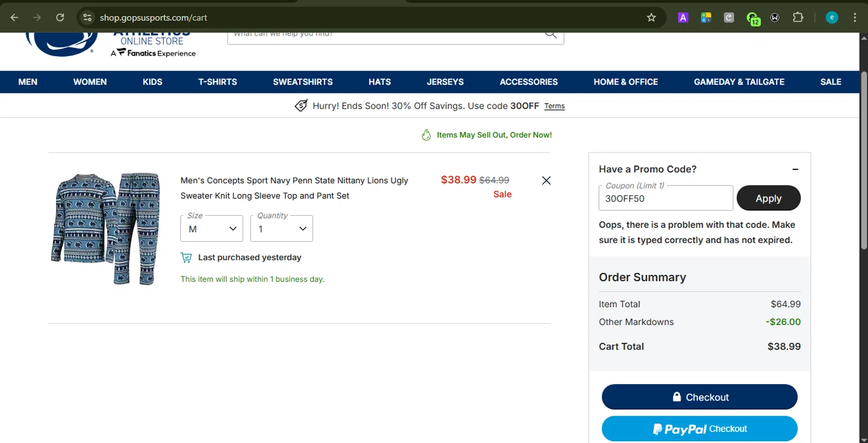This screenshot has width=868, height=443.
Task: Click the ships within 1 business day text
Action: coord(252,279)
